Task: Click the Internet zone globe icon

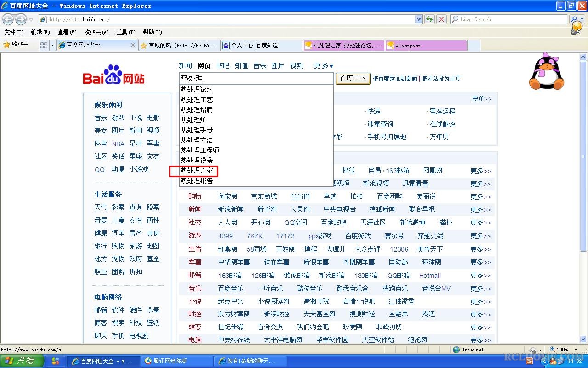Action: tap(456, 350)
